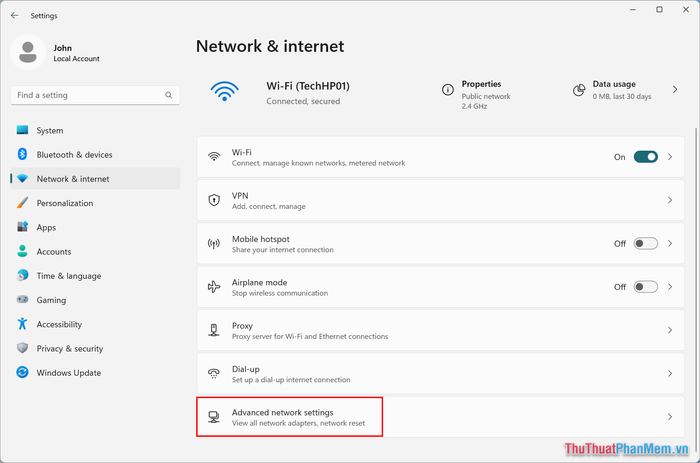Open Properties info icon for Wi-Fi

tap(448, 90)
